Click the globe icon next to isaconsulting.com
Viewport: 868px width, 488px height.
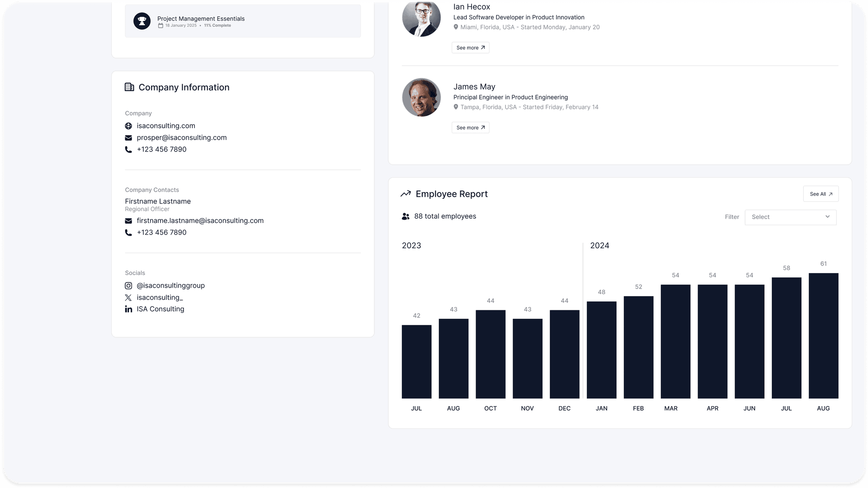tap(128, 126)
